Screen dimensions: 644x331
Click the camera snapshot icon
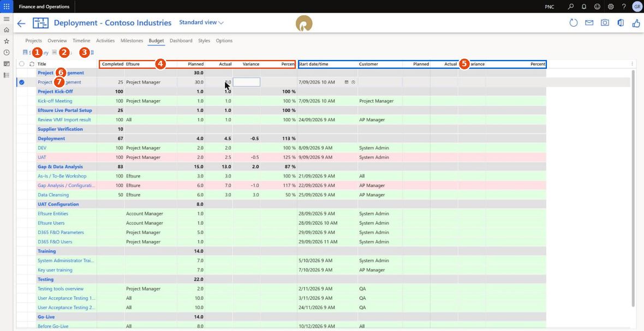click(605, 22)
